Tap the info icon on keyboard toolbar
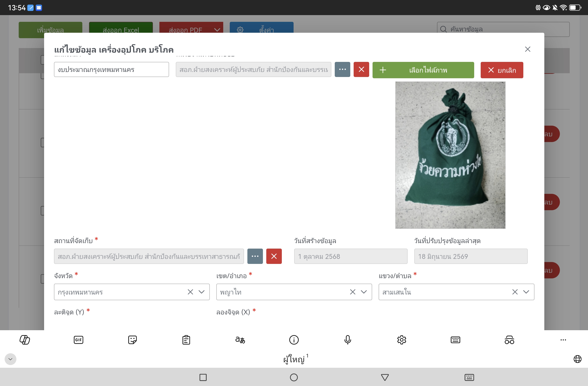Viewport: 588px width, 386px height. tap(294, 340)
